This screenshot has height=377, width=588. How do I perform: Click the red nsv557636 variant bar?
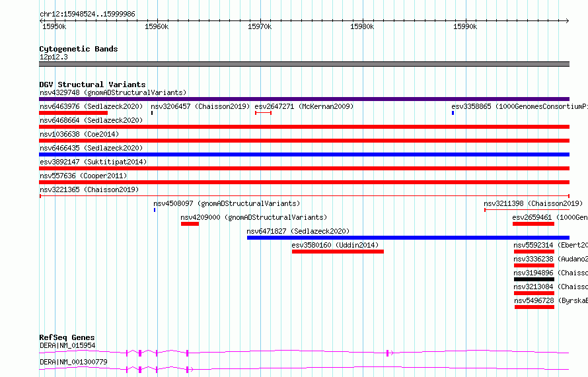304,182
